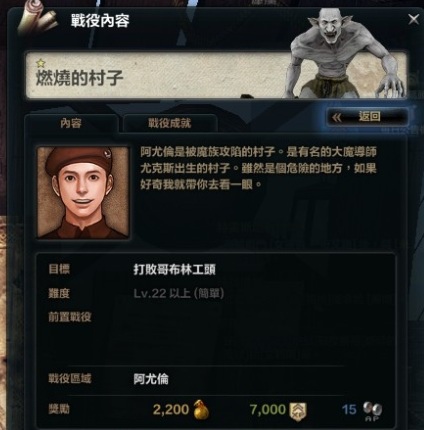
Task: Click the double-arrow icon on 返回
Action: coord(337,117)
